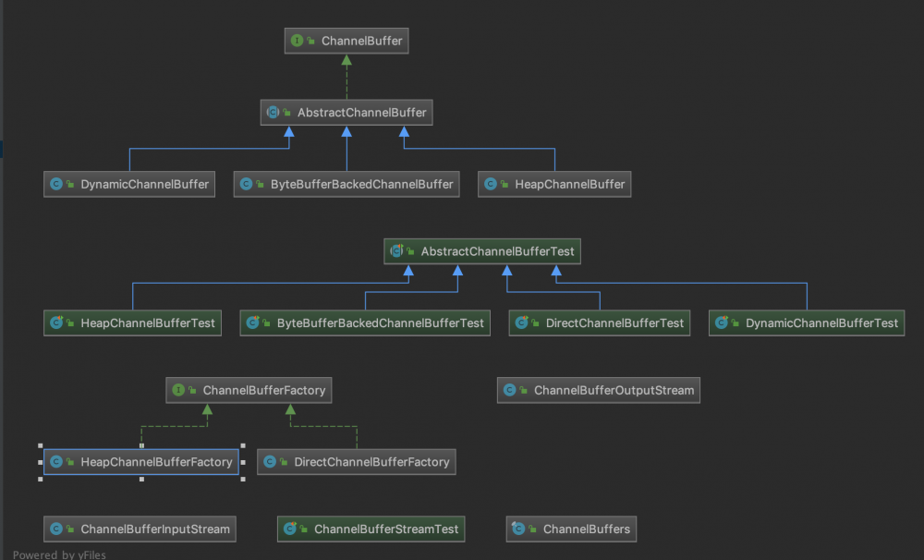The height and width of the screenshot is (560, 924).
Task: Click abstract class icon on AbstractChannelBuffer node
Action: [273, 112]
